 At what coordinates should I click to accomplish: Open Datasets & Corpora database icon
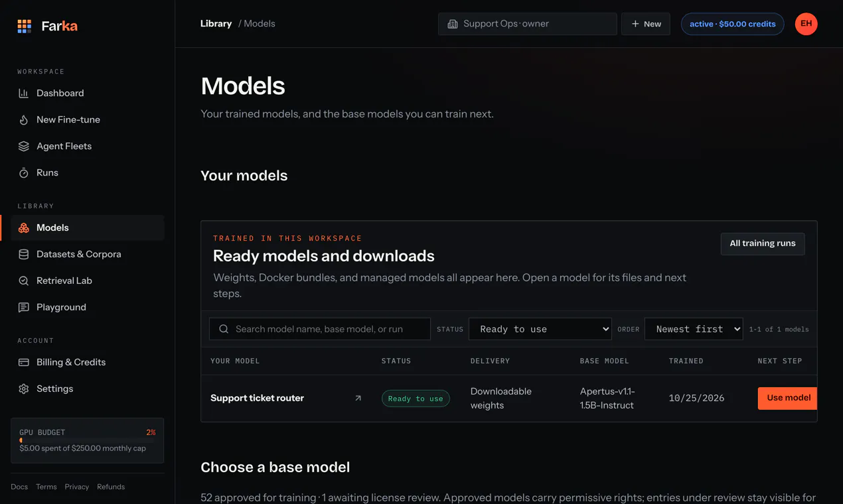tap(24, 255)
